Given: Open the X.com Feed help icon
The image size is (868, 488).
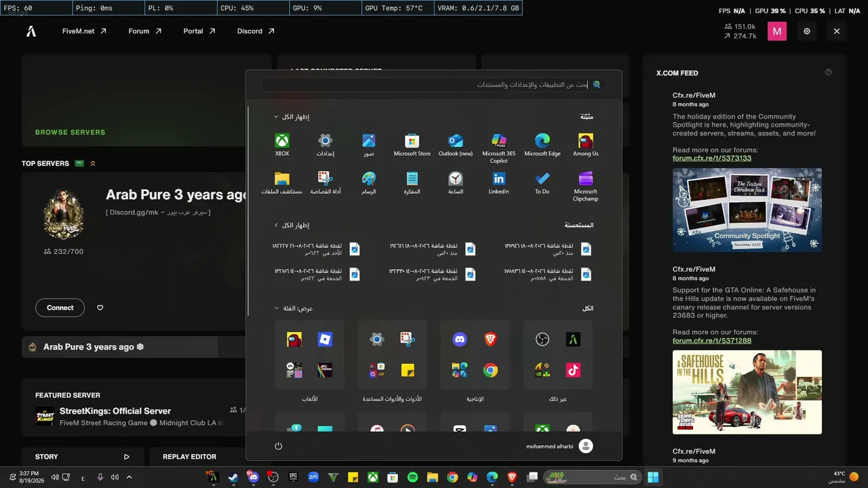Looking at the screenshot, I should 828,73.
